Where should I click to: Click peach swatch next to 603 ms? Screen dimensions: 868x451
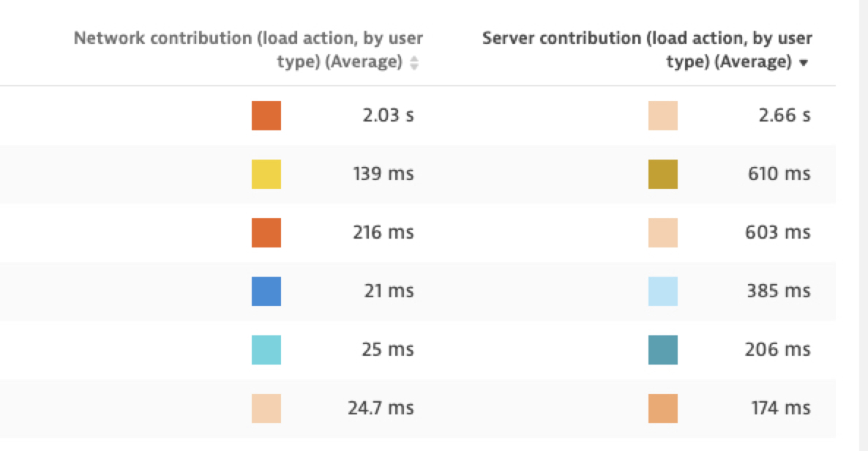pos(663,233)
